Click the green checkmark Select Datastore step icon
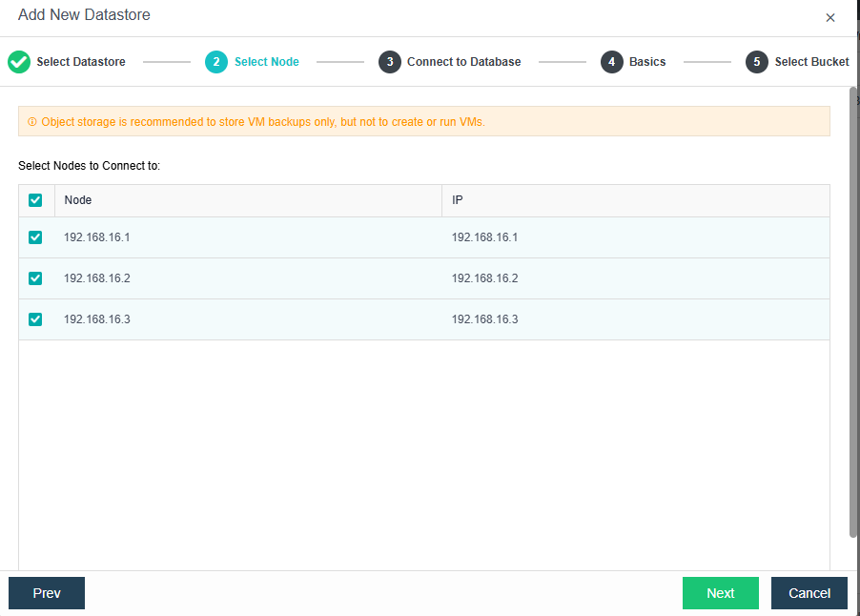 click(x=19, y=62)
